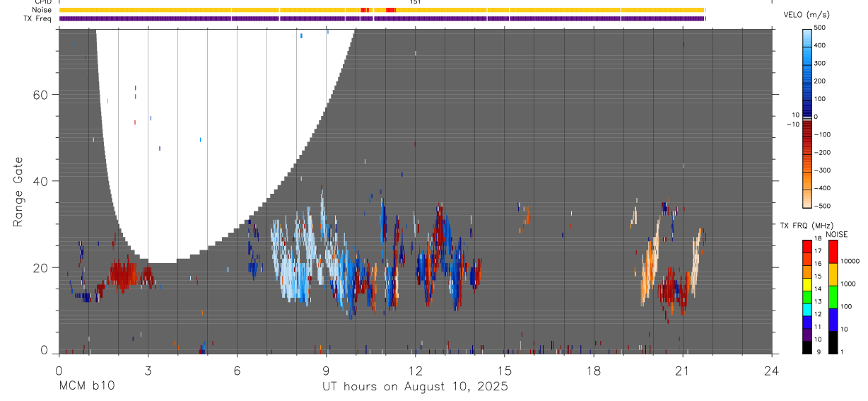The image size is (868, 401).
Task: Pick the green 13–14 MHz frequency swatch
Action: 807,296
